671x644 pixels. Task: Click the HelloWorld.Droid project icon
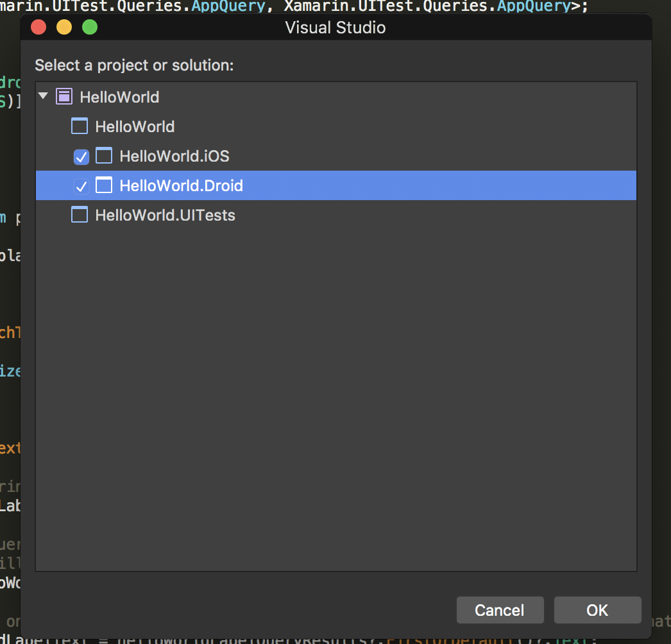103,185
